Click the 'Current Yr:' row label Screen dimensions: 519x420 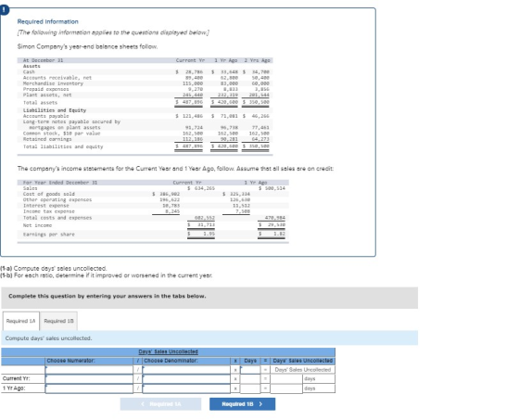pyautogui.click(x=17, y=378)
